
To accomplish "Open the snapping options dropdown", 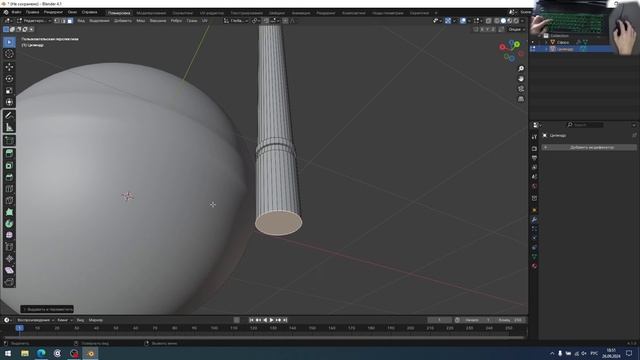I will point(274,20).
